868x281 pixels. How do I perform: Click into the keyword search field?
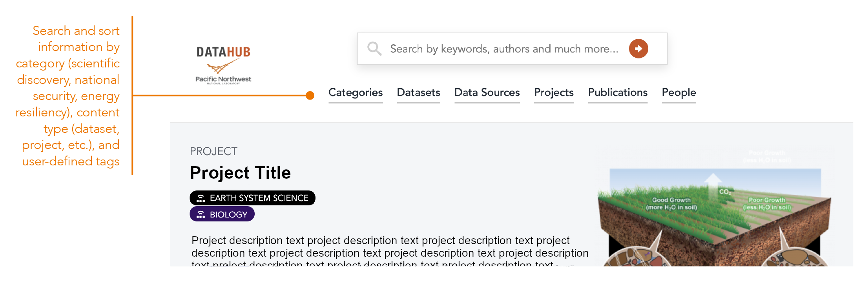(x=504, y=49)
